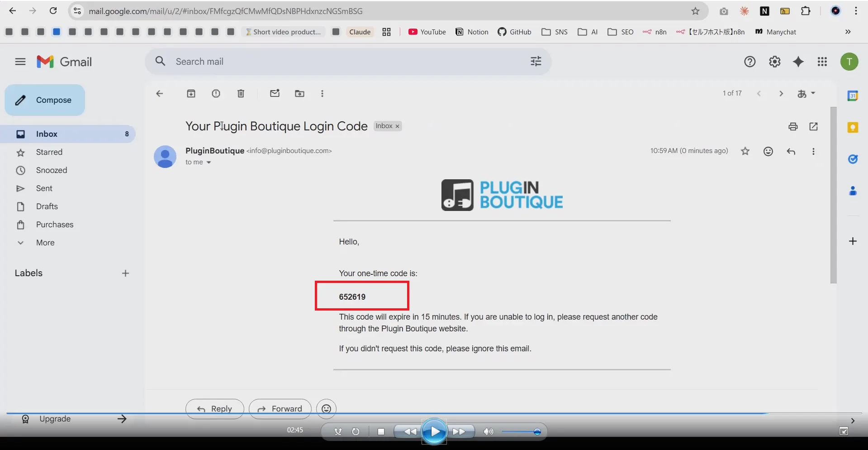Print the email using the printer icon

pyautogui.click(x=792, y=127)
